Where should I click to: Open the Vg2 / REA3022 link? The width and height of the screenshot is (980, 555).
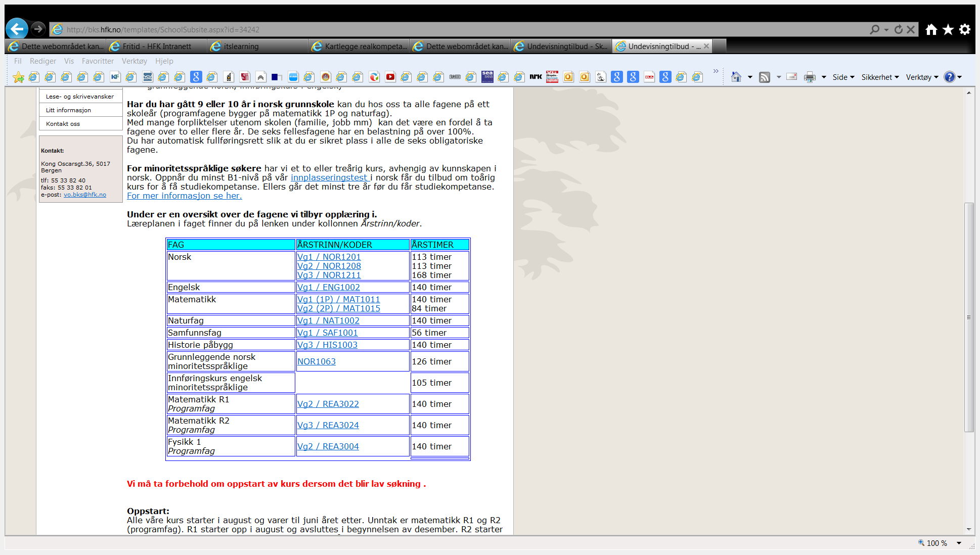328,404
